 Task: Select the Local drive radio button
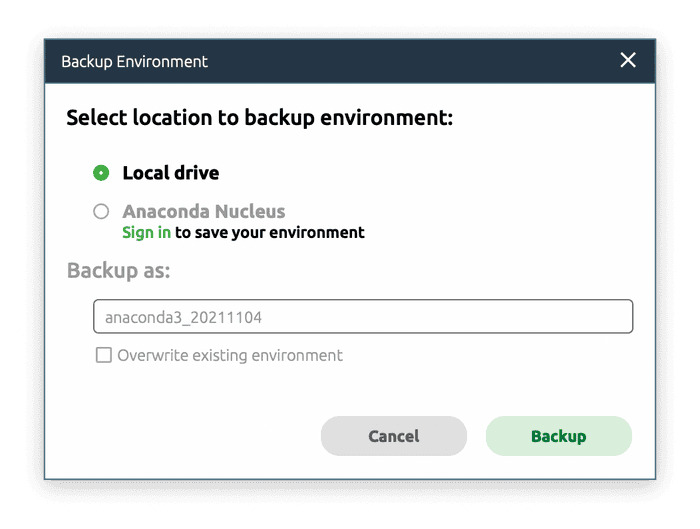coord(101,173)
